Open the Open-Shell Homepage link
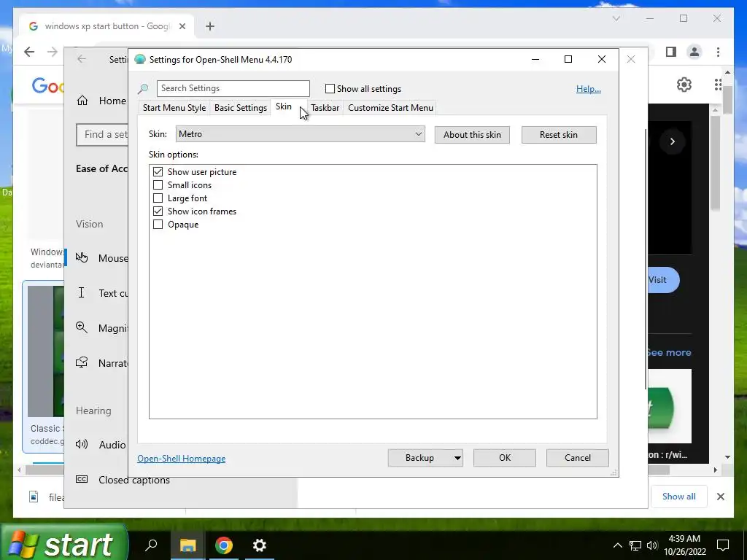 (x=182, y=459)
